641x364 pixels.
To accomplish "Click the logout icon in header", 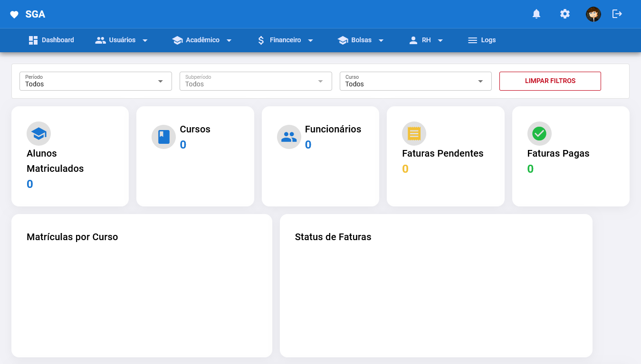I will click(x=617, y=14).
